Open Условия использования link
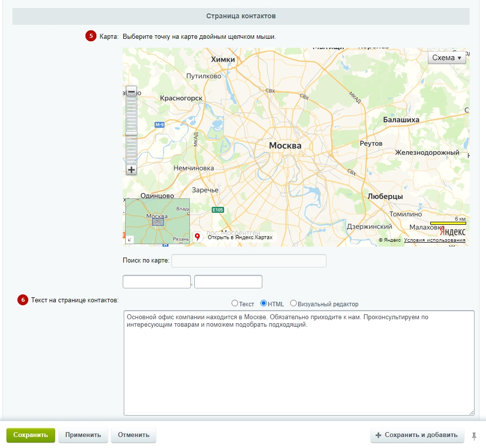This screenshot has width=486, height=448. point(434,240)
